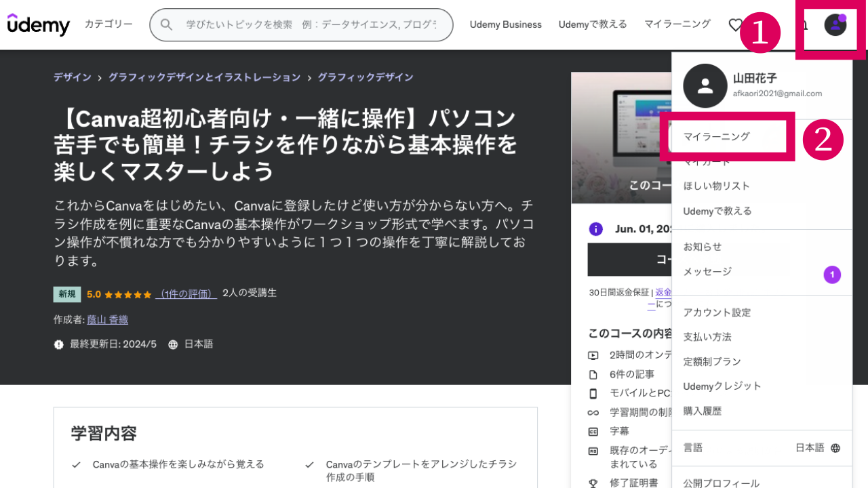Click the video icon next to 2時間のオンデ
This screenshot has width=868, height=488.
tap(594, 354)
